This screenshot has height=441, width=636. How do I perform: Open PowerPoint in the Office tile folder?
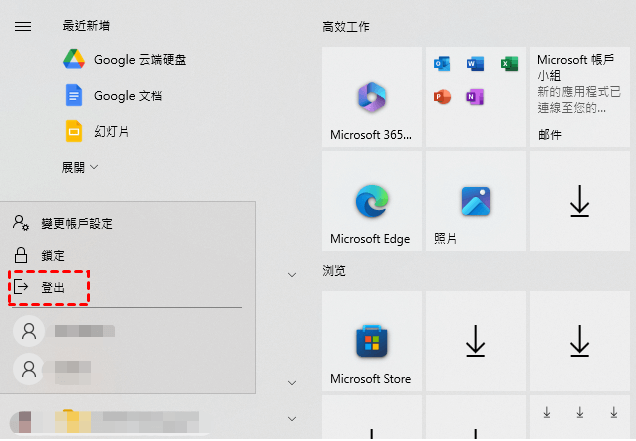(x=442, y=97)
